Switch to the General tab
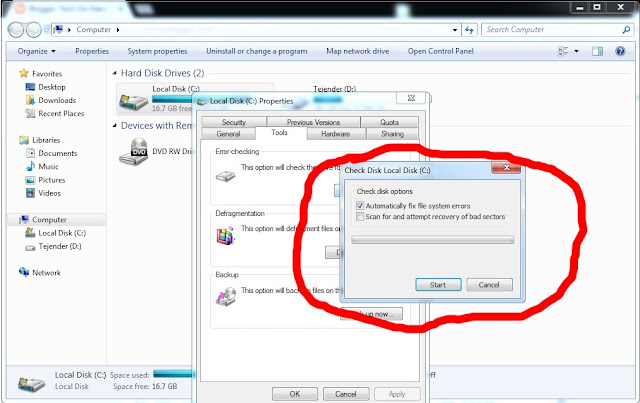This screenshot has width=640, height=403. [x=229, y=134]
